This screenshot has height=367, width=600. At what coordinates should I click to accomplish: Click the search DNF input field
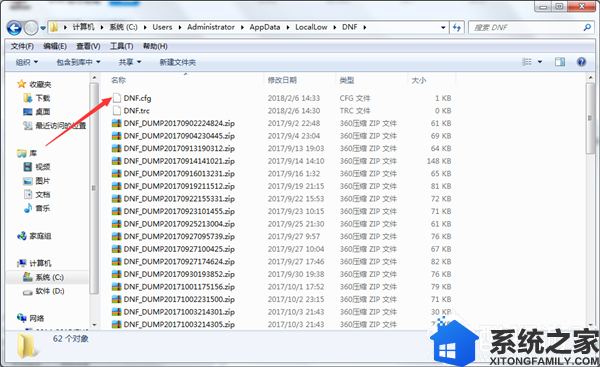pos(526,28)
